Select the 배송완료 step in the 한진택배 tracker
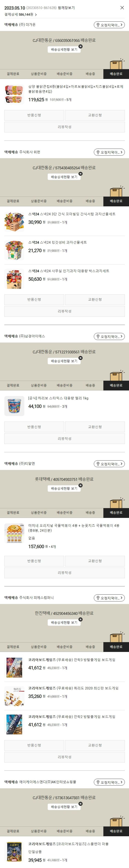 tap(116, 647)
